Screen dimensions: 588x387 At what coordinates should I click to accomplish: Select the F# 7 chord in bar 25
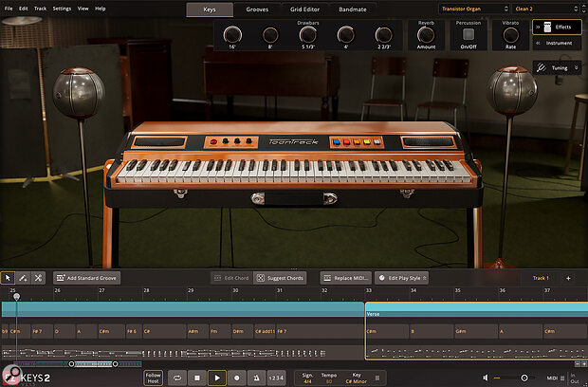(x=42, y=331)
